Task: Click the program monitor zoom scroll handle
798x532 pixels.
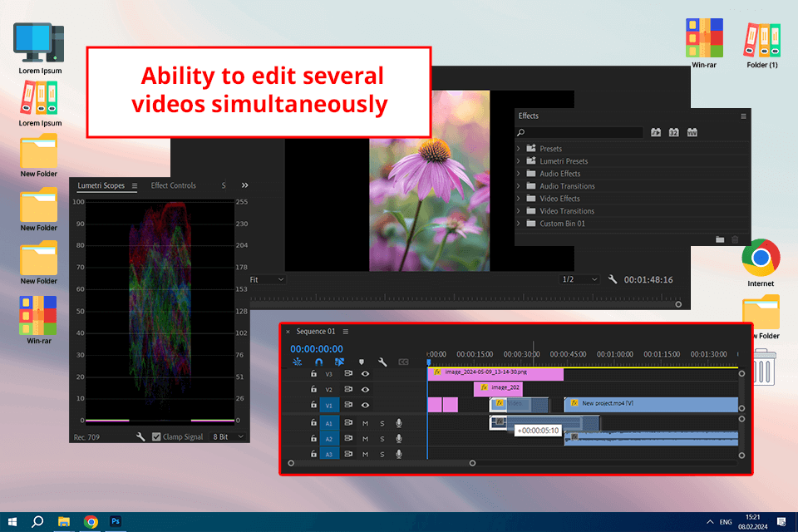Action: pyautogui.click(x=678, y=304)
